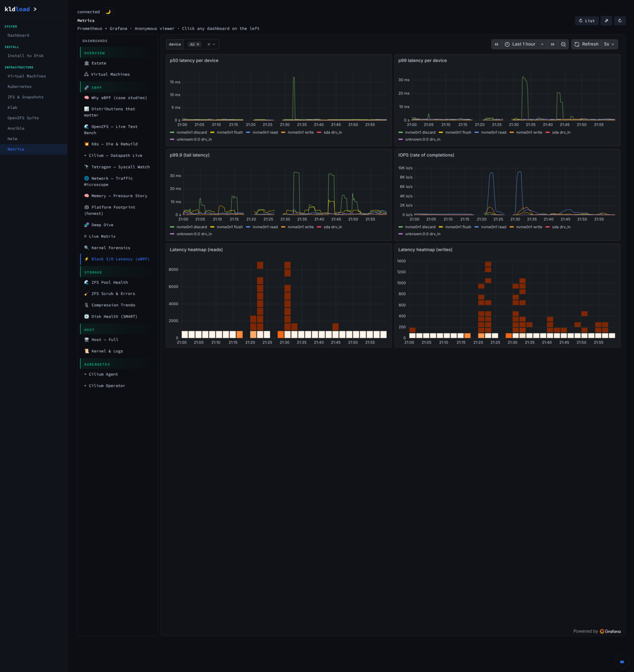
Task: Open Latency heatmap (reads) panel title
Action: [x=196, y=250]
